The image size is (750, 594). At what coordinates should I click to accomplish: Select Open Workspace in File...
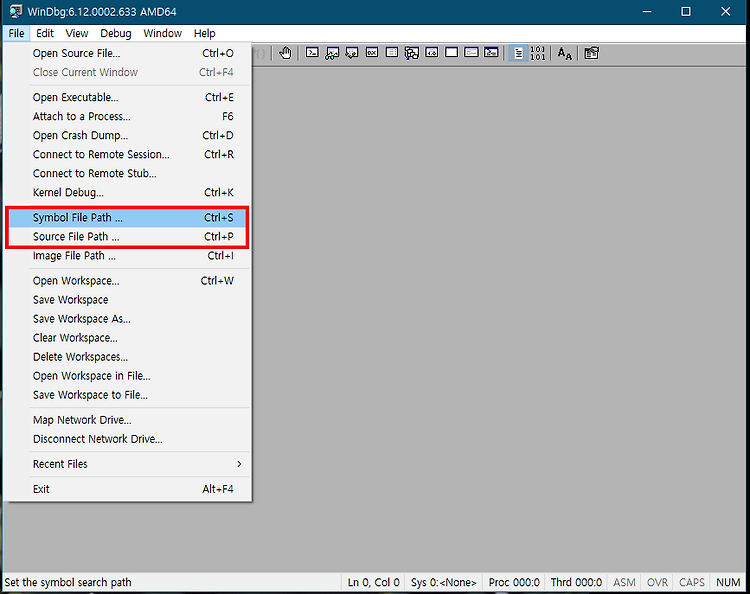[128, 376]
